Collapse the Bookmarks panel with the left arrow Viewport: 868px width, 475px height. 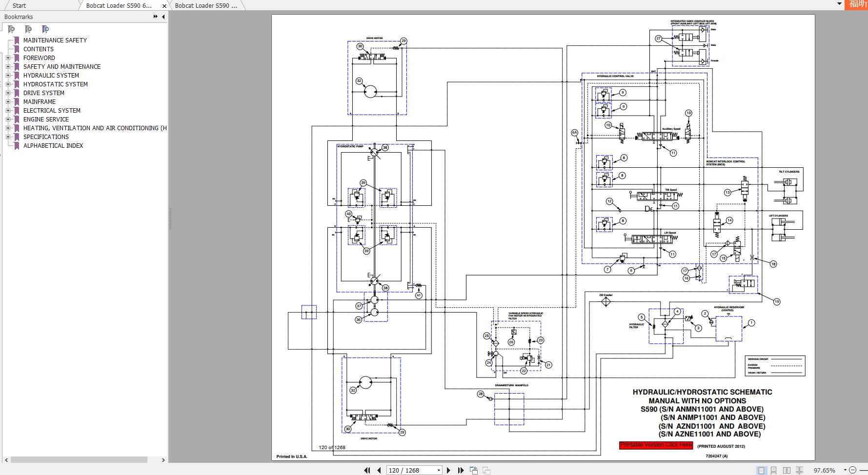pyautogui.click(x=163, y=17)
